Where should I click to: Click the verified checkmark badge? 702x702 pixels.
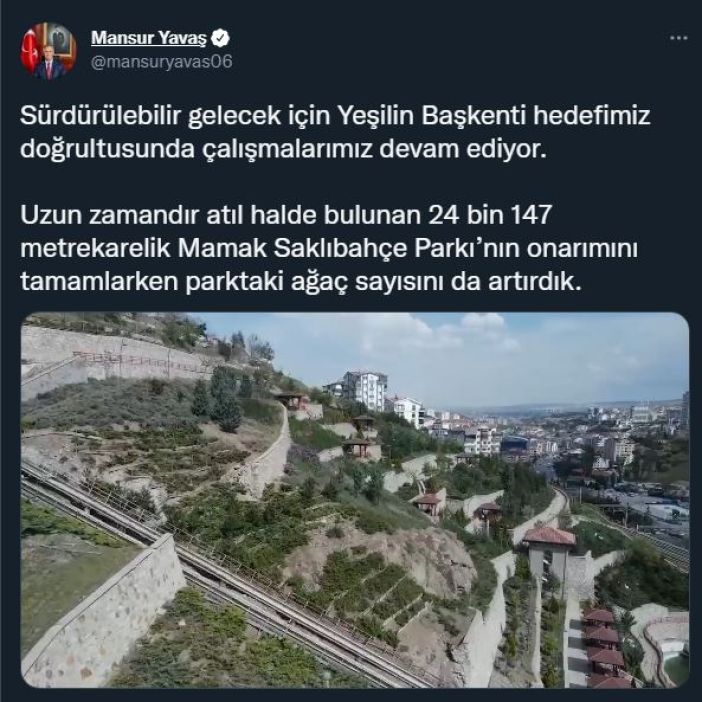point(220,39)
